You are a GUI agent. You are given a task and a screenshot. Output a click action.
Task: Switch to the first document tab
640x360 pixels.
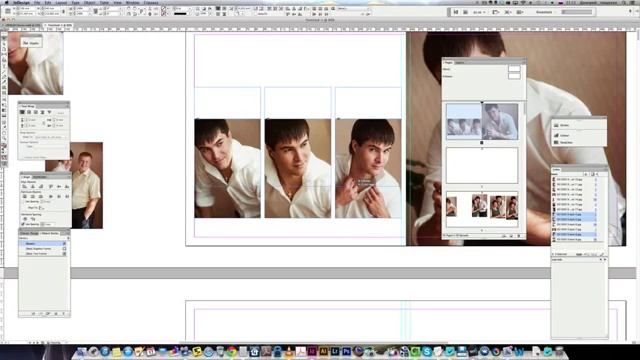click(23, 25)
